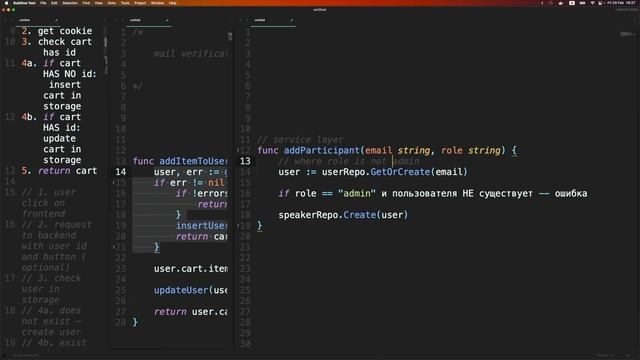Click the minimap in the right pane
The width and height of the screenshot is (640, 360).
[x=628, y=35]
